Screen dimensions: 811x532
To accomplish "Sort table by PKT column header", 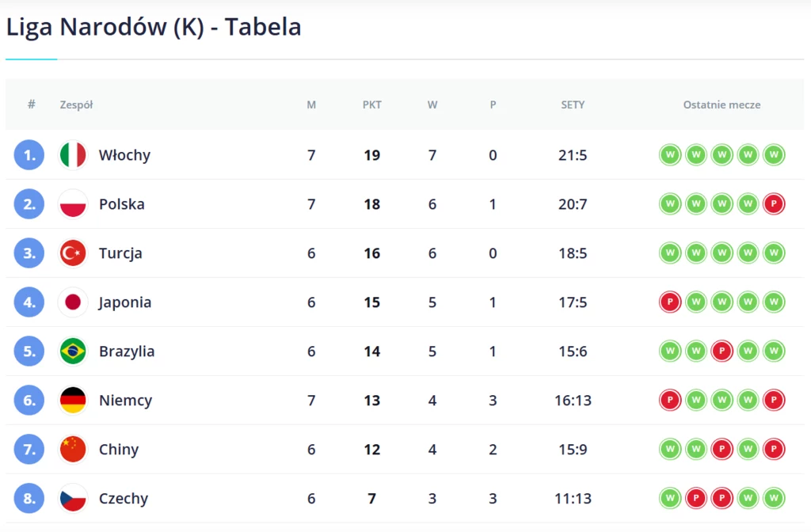I will point(372,105).
